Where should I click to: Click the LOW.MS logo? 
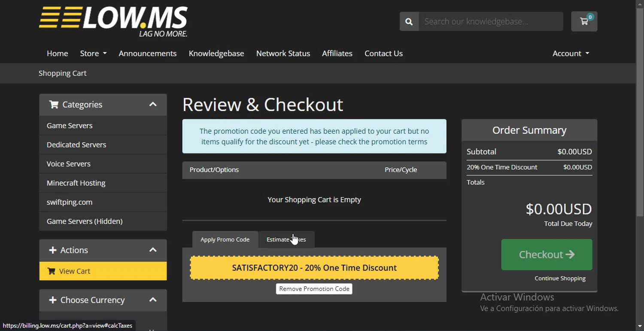[113, 21]
